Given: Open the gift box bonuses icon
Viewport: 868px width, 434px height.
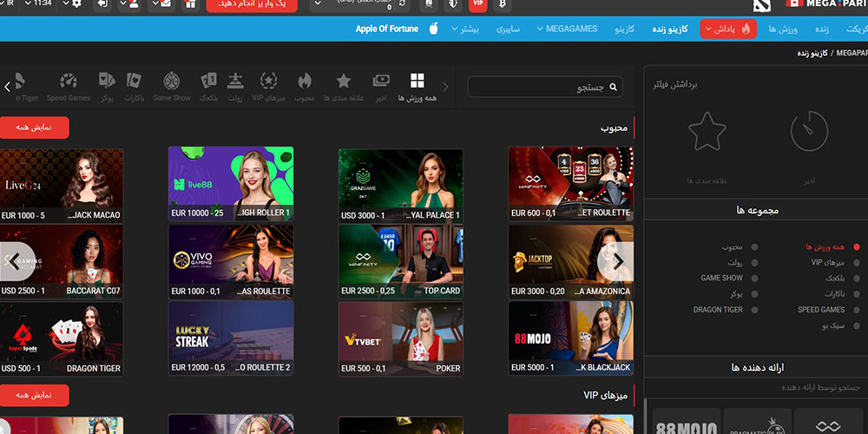Looking at the screenshot, I should [190, 4].
